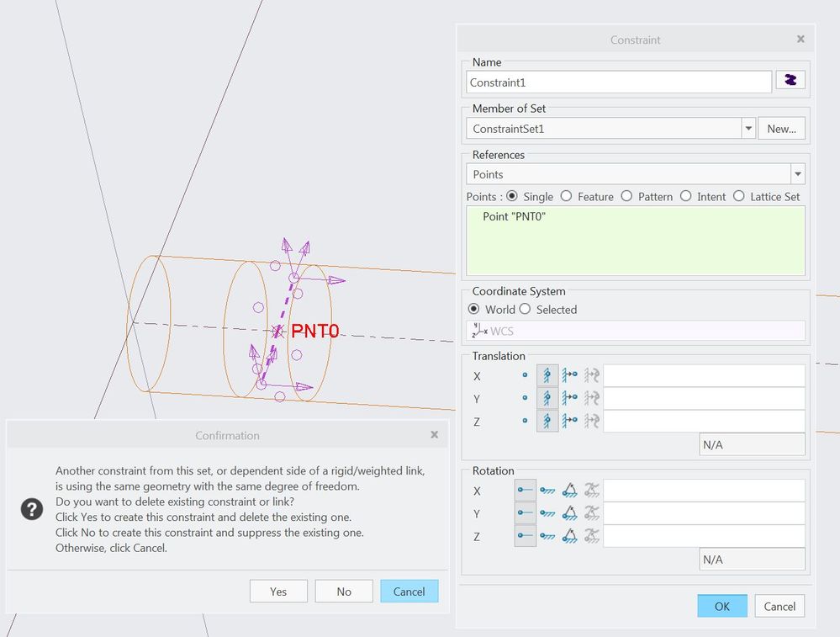Click the New... constraint set button
This screenshot has height=637, width=840.
tap(781, 129)
